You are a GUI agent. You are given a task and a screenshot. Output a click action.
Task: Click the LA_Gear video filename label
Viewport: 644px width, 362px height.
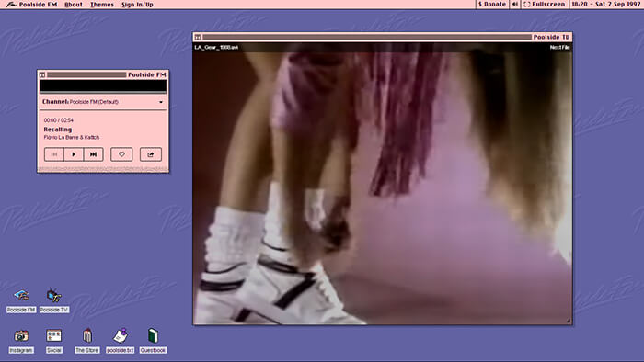tap(216, 48)
